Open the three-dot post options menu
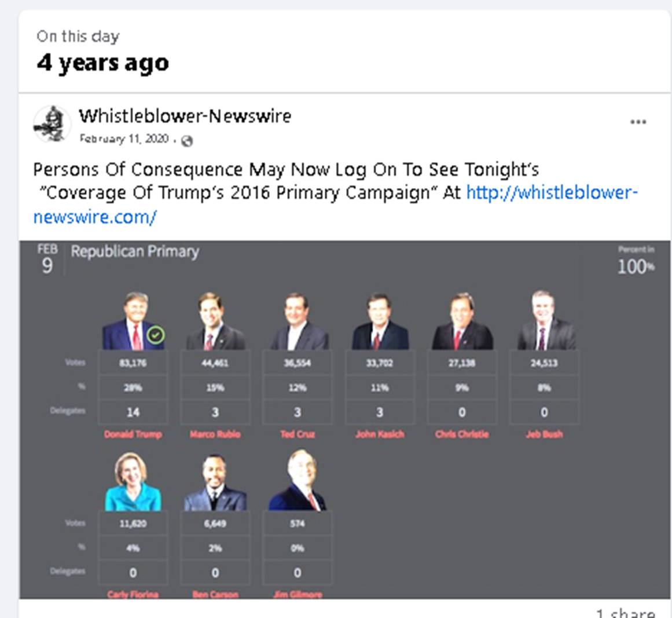This screenshot has width=672, height=618. pyautogui.click(x=638, y=122)
